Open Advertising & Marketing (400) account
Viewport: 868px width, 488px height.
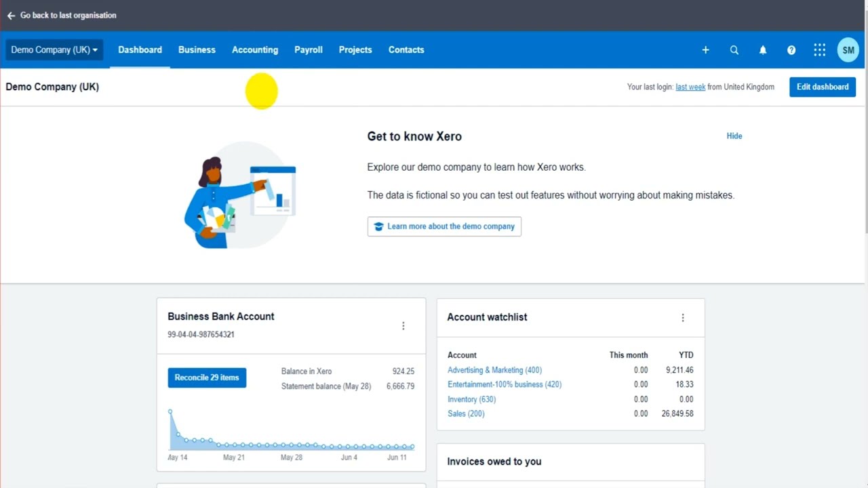494,370
